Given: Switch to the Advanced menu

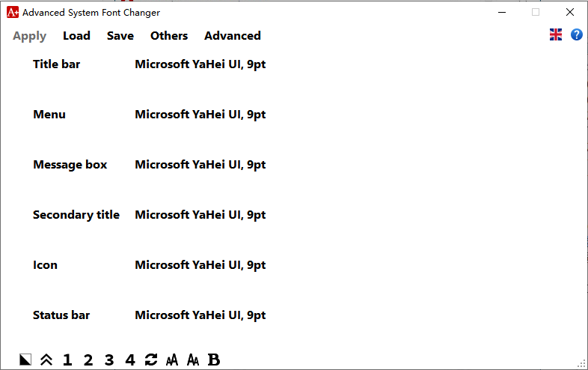Looking at the screenshot, I should click(x=233, y=36).
